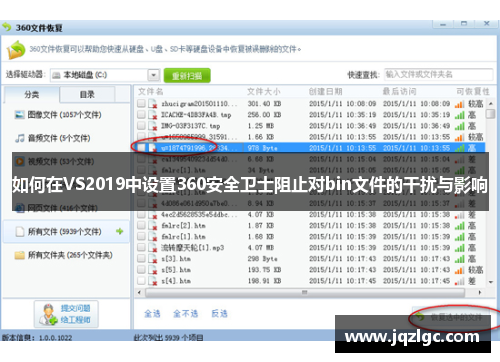The height and width of the screenshot is (362, 500).
Task: Click the vertical scrollbar thumb
Action: tap(491, 114)
